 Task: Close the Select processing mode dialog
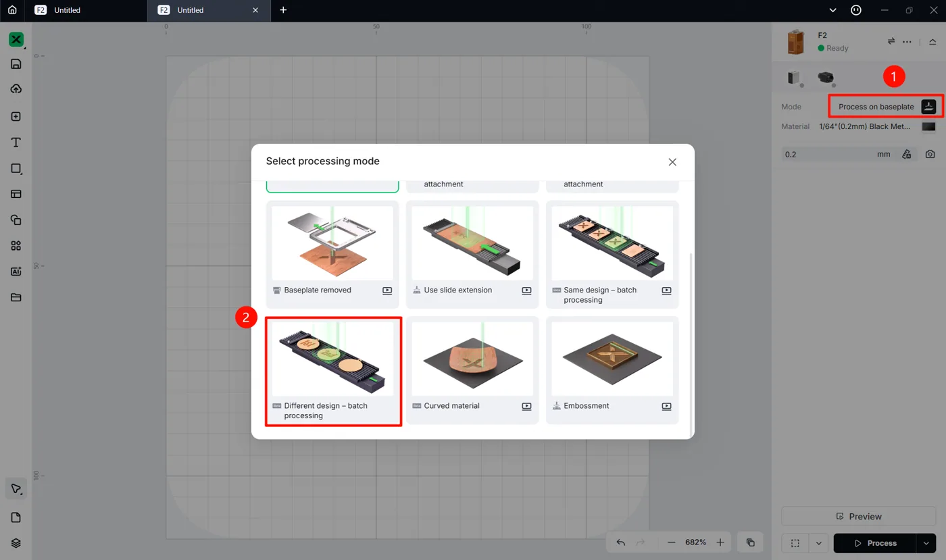(672, 162)
